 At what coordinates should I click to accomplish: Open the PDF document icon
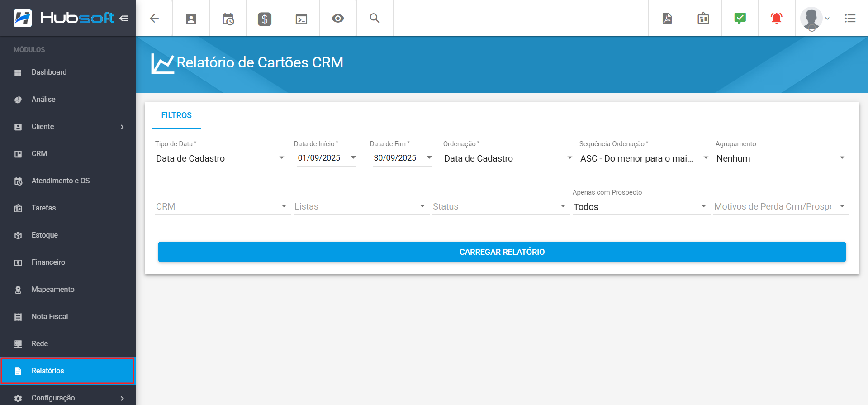667,19
